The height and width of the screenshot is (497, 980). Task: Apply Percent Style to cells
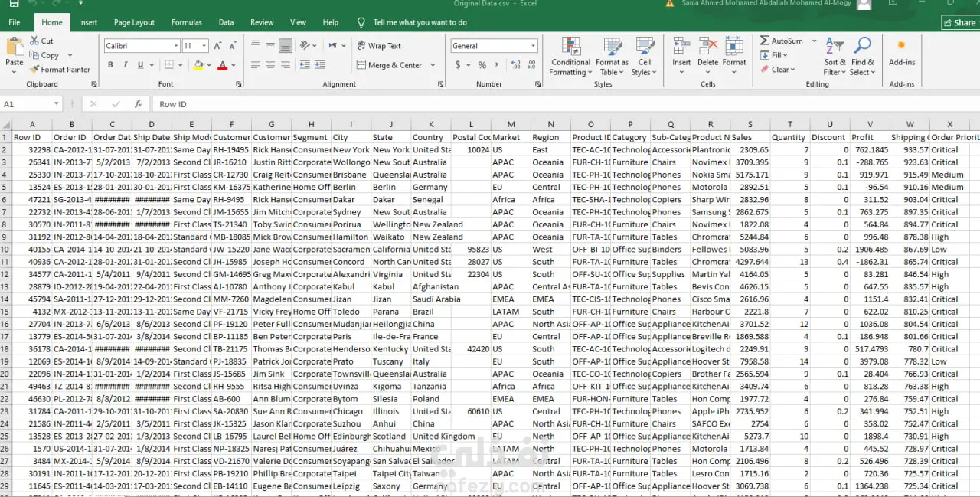[482, 65]
